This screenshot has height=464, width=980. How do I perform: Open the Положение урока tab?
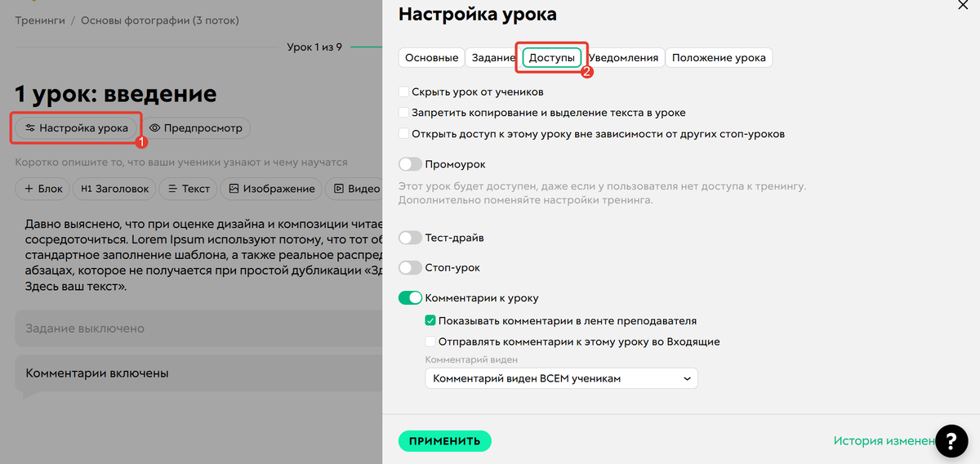(x=719, y=58)
